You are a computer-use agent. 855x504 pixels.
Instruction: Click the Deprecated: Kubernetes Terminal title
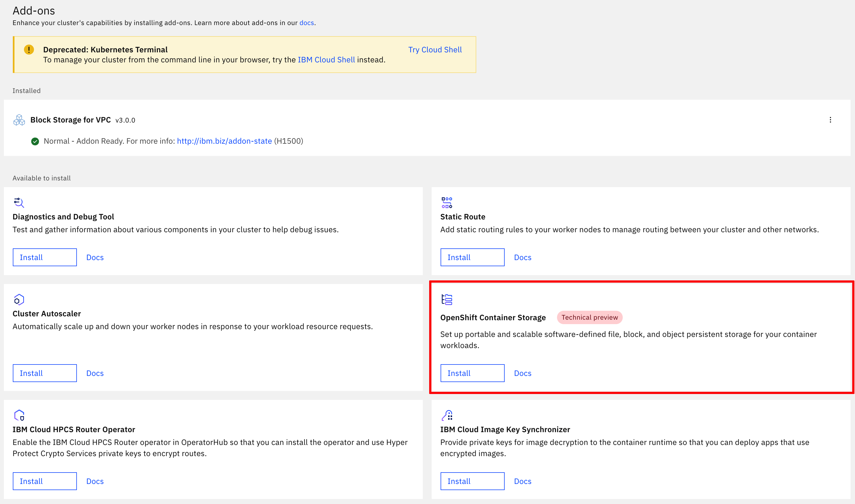(105, 50)
